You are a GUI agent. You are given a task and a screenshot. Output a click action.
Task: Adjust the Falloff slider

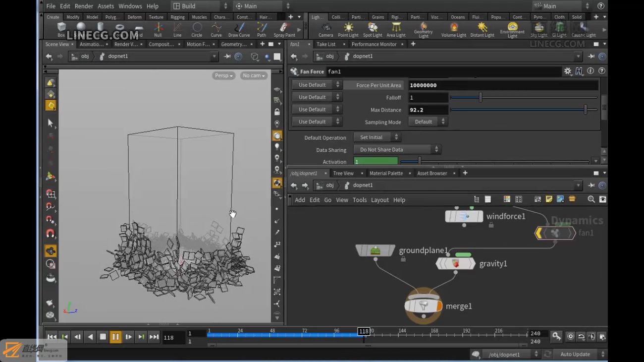tap(524, 98)
